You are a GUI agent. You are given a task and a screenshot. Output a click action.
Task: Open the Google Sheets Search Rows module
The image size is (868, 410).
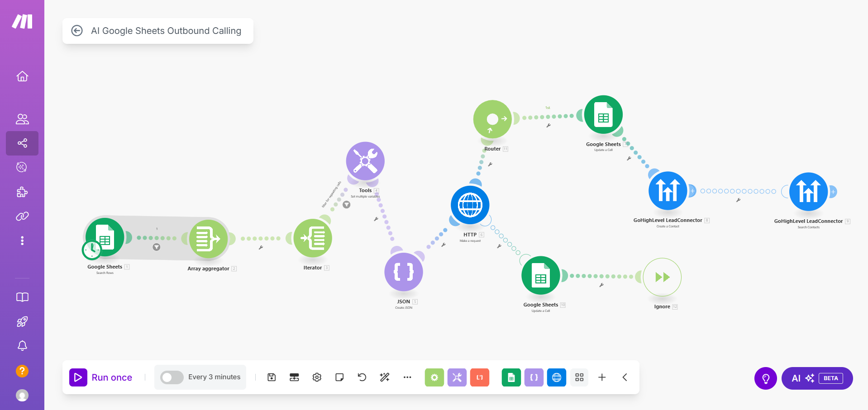(x=105, y=237)
